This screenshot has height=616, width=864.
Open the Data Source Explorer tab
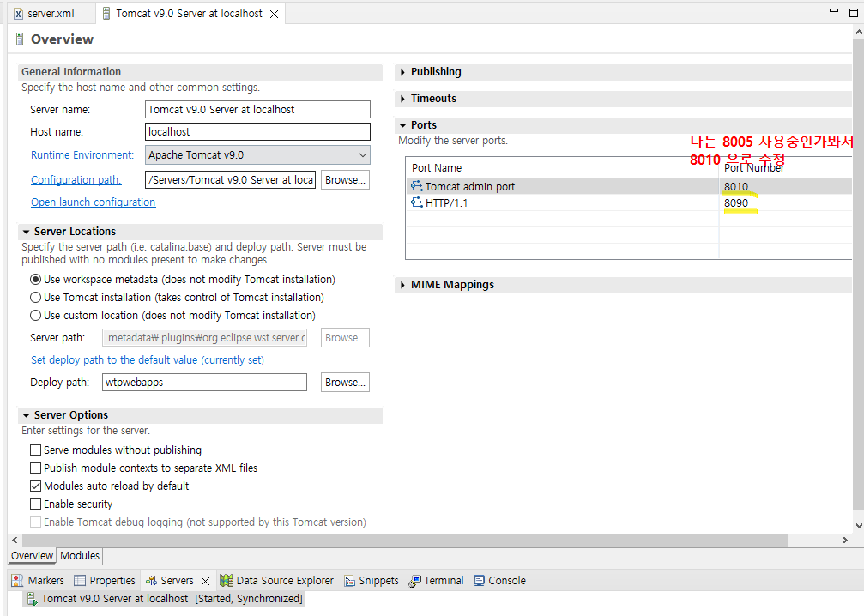pyautogui.click(x=277, y=580)
